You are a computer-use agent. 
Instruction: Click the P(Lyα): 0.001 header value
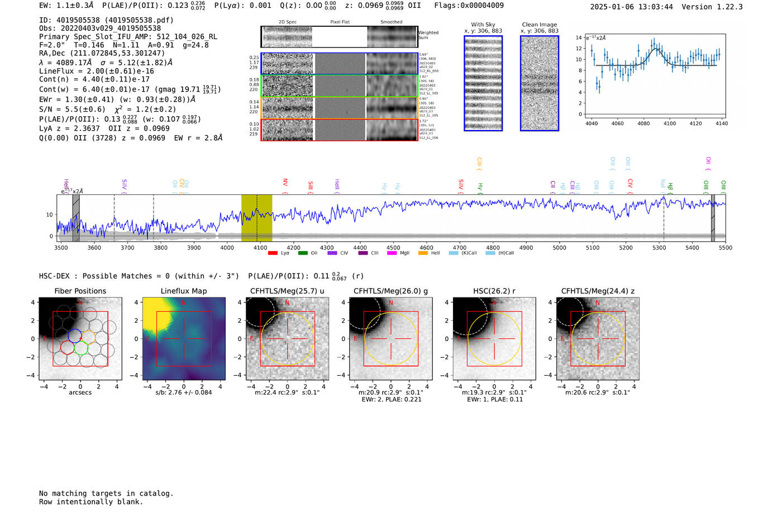pos(243,6)
